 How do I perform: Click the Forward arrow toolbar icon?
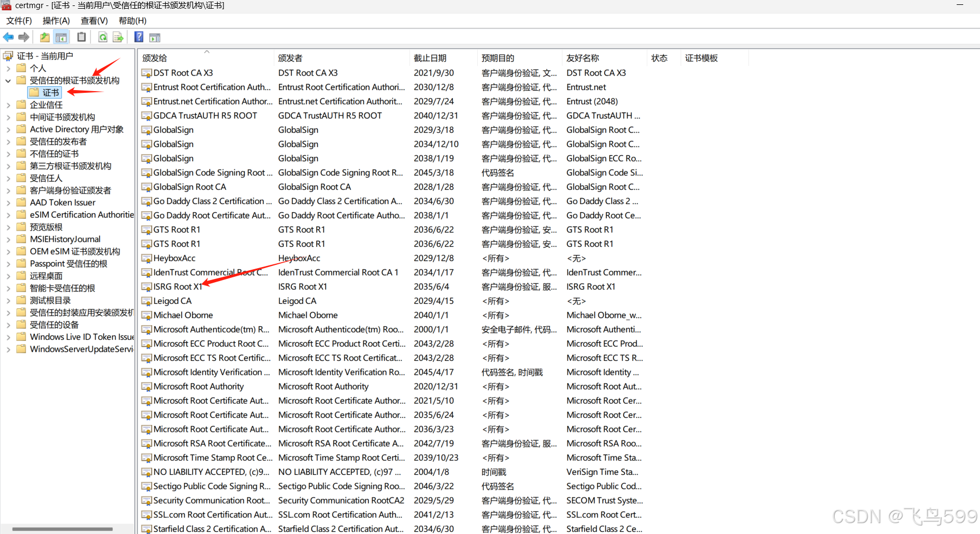click(x=24, y=37)
